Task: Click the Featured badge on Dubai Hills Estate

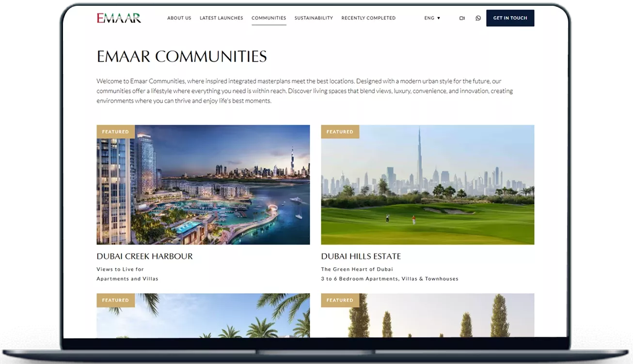Action: (x=340, y=132)
